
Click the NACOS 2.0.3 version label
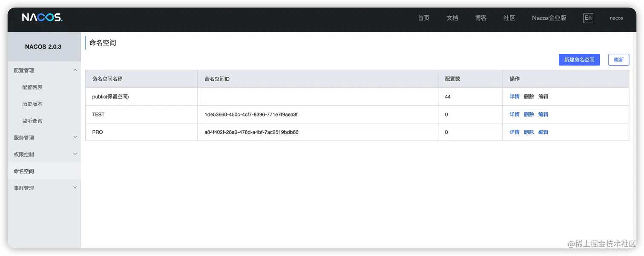43,47
